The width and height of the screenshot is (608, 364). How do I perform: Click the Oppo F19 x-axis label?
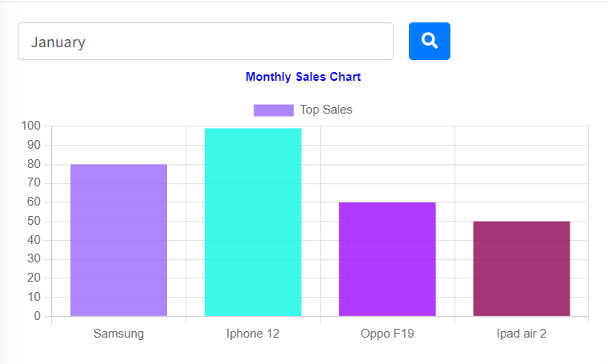[387, 334]
